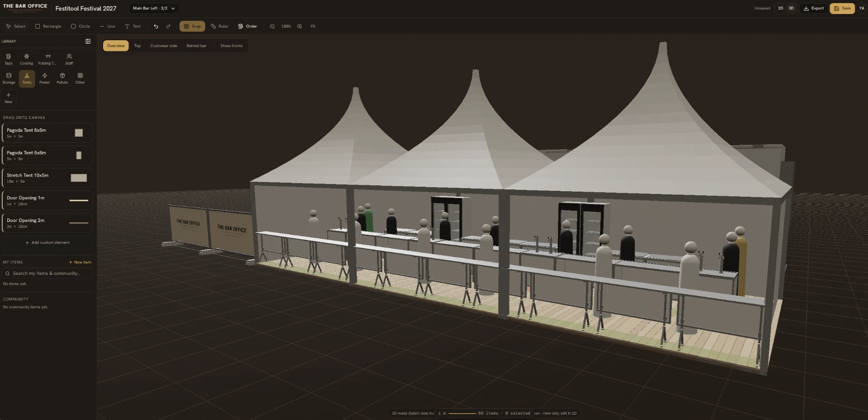The width and height of the screenshot is (868, 420).
Task: Undo the last action
Action: tap(156, 26)
